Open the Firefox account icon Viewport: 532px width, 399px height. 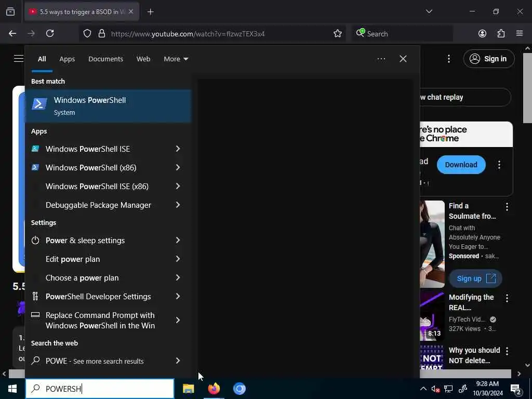point(482,33)
